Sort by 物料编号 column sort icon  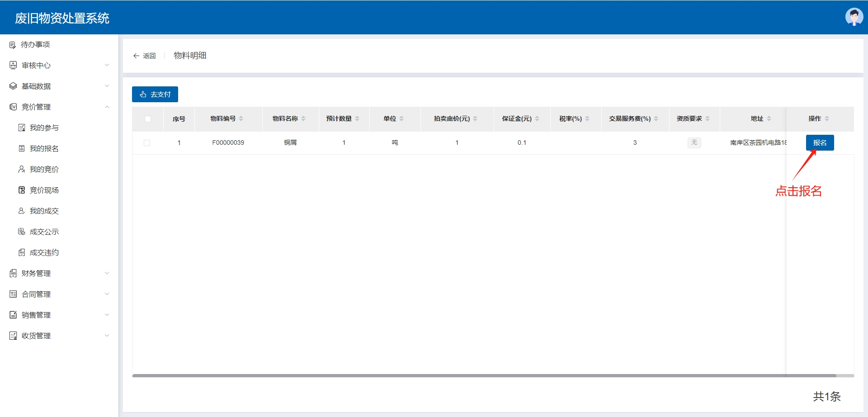coord(241,118)
